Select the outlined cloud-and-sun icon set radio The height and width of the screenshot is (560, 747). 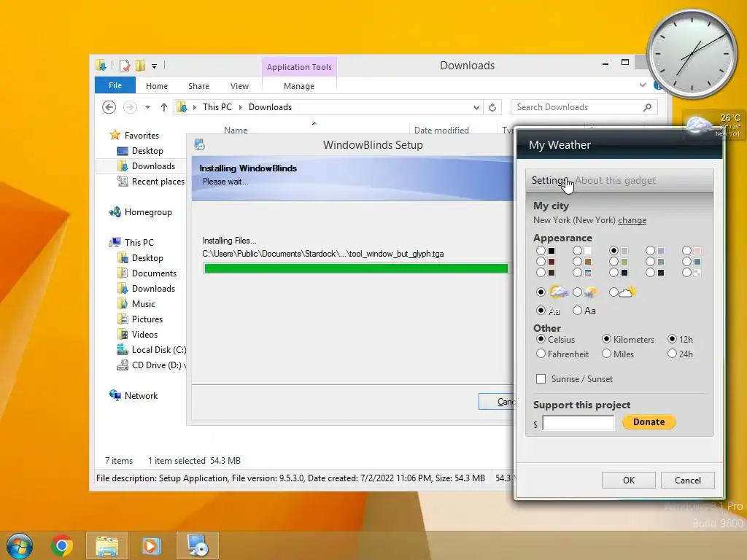tap(614, 292)
